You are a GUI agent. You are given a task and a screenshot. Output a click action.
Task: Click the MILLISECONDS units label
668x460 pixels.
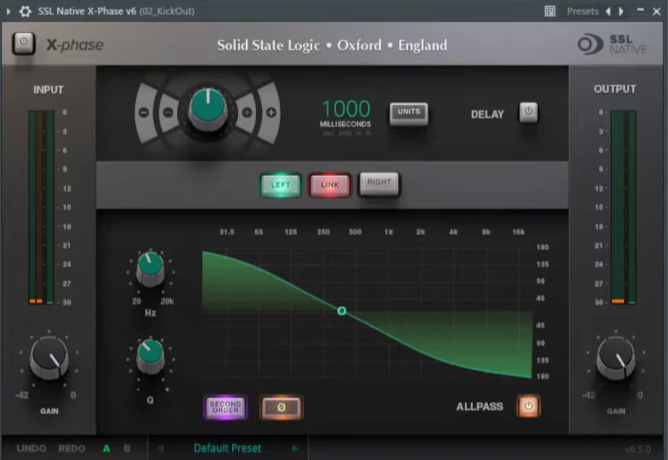345,124
